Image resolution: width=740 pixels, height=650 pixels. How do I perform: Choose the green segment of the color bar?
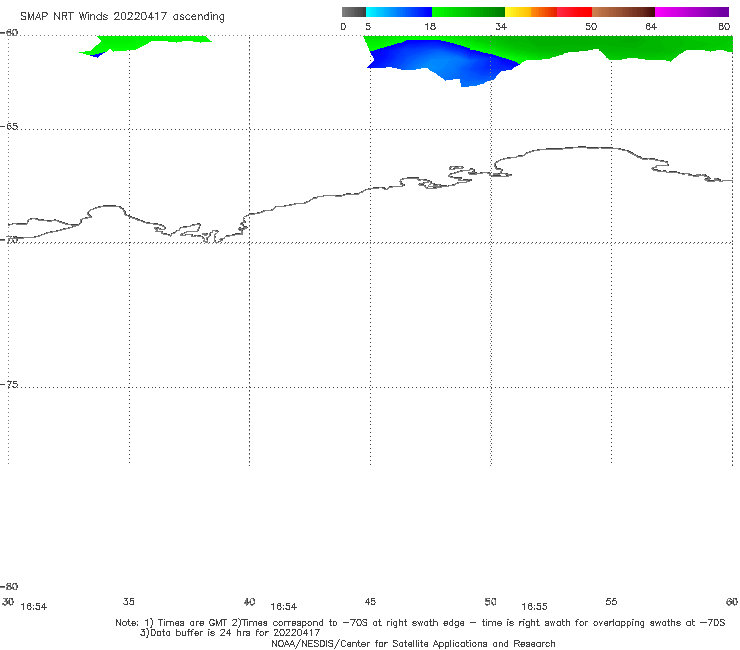click(x=468, y=12)
